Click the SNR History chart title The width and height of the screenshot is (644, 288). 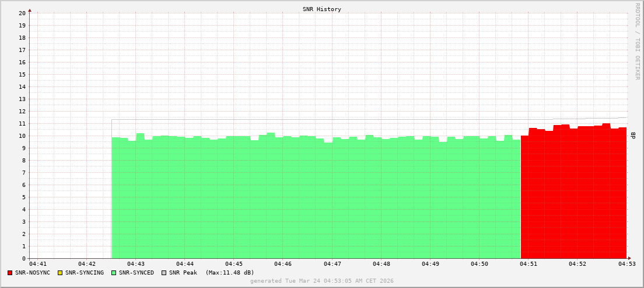[x=322, y=9]
